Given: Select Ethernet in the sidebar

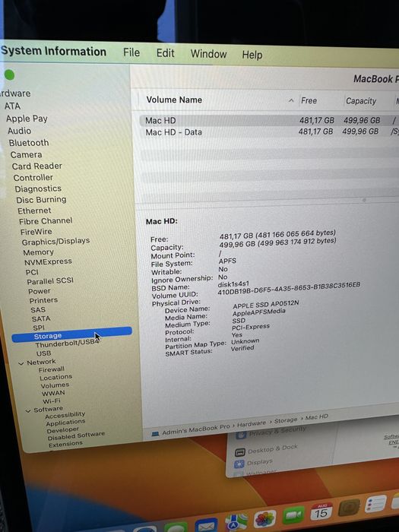Looking at the screenshot, I should tap(34, 211).
